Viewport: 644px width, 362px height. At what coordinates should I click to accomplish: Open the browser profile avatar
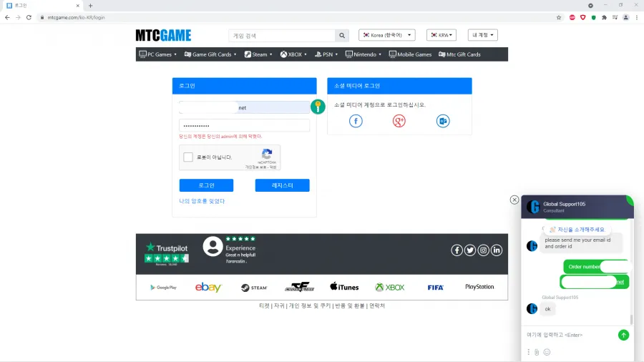point(626,17)
